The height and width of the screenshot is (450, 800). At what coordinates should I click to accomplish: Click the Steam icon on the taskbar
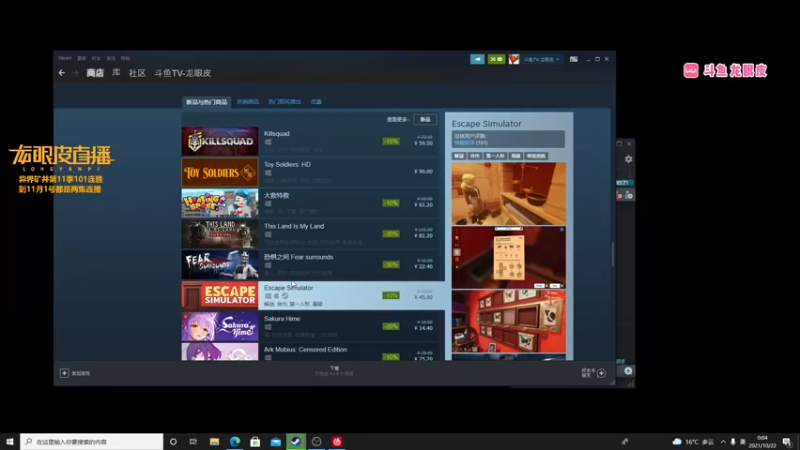[x=296, y=441]
